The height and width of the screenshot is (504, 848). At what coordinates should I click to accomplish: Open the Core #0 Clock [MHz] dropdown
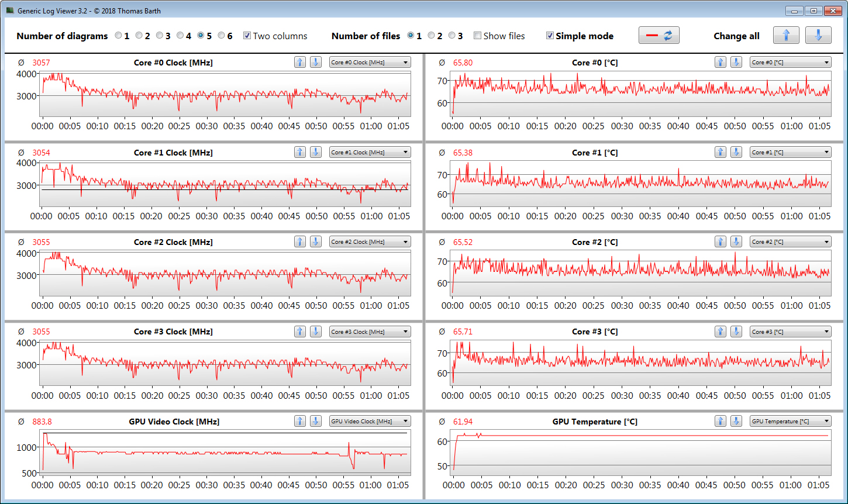[x=370, y=63]
